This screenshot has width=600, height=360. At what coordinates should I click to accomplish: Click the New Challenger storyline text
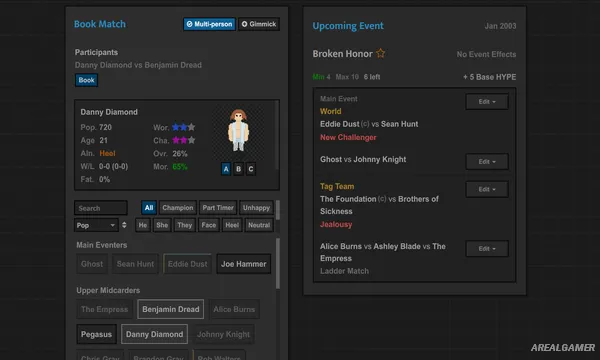tap(348, 137)
